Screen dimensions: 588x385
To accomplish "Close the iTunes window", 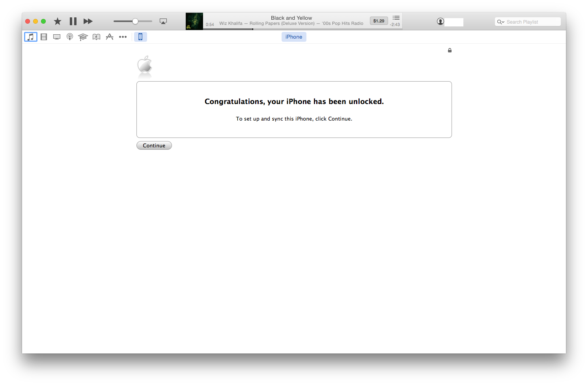I will tap(28, 21).
